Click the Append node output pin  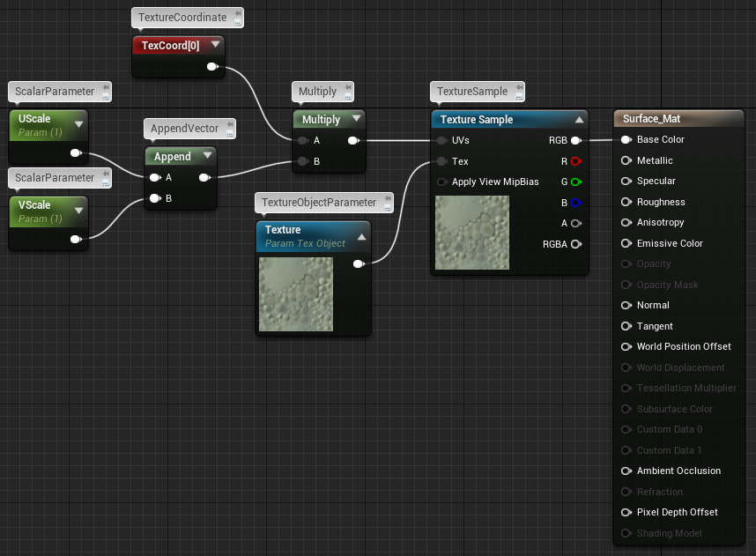click(x=204, y=178)
